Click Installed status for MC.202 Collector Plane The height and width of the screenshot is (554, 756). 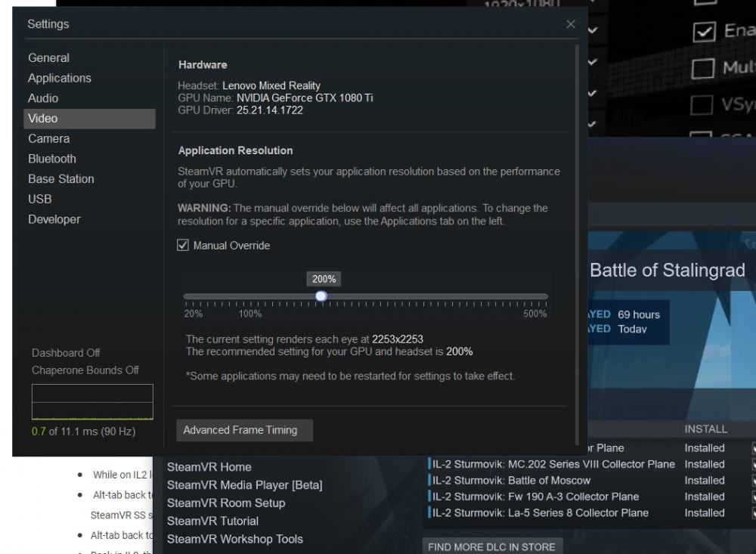pyautogui.click(x=705, y=464)
